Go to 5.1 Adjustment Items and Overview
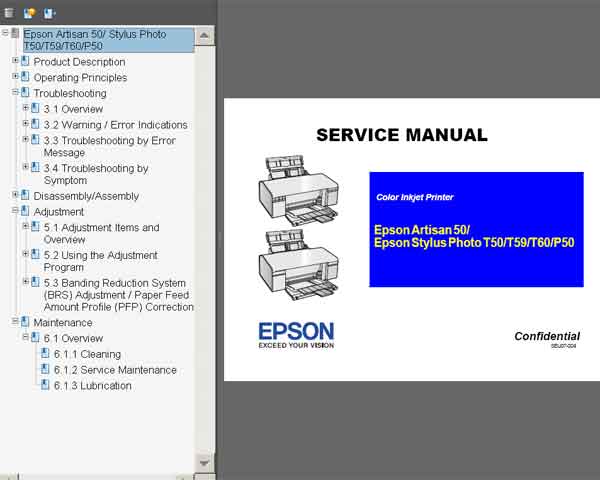 pos(101,233)
